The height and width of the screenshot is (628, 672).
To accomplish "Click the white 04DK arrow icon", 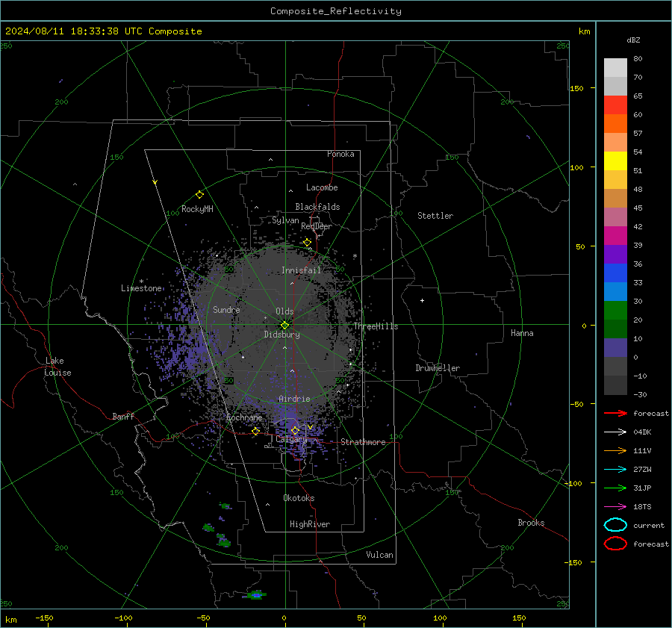I will coord(615,432).
